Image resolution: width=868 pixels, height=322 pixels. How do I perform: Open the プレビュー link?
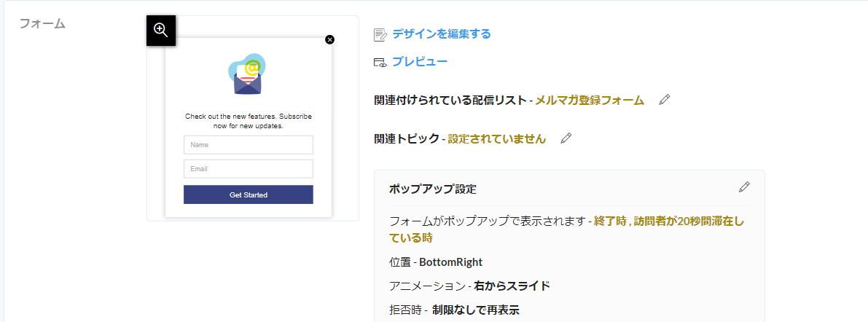(420, 62)
